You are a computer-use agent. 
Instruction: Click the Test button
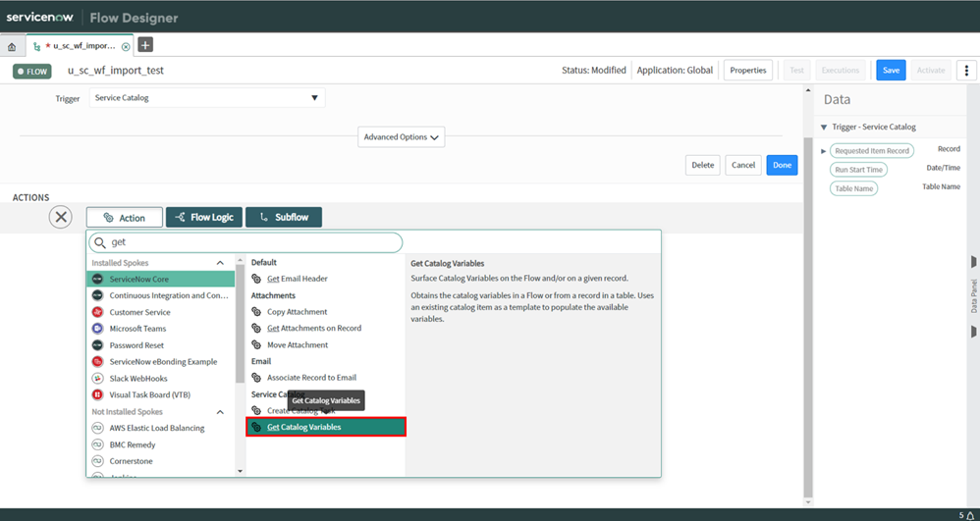pyautogui.click(x=797, y=71)
